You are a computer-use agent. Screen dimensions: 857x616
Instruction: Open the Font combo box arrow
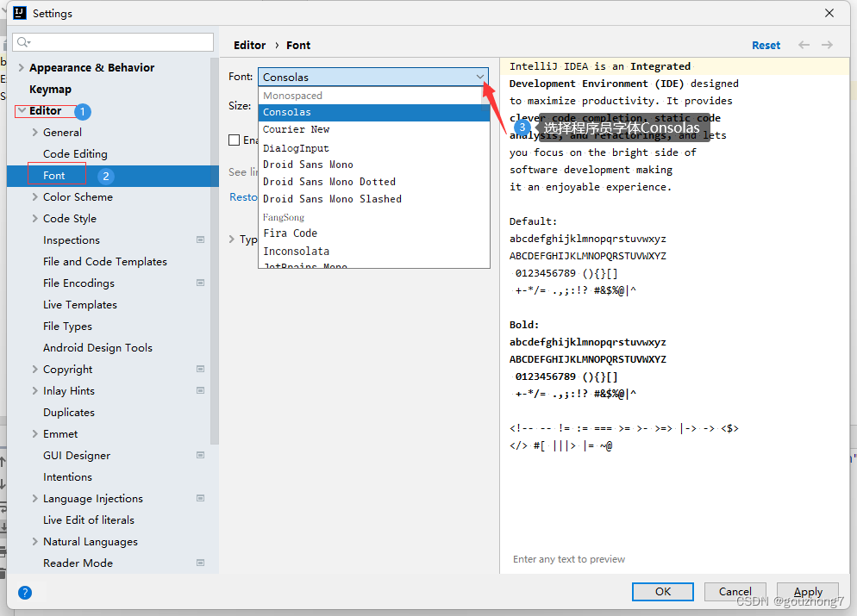point(479,77)
